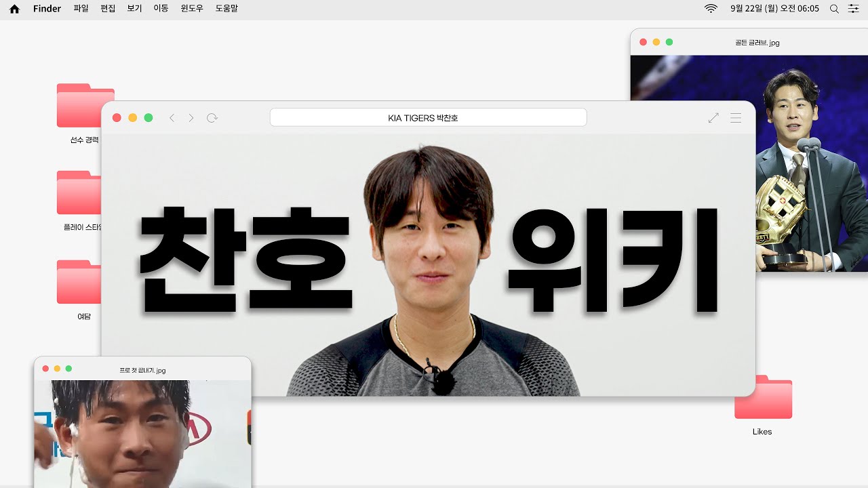This screenshot has width=868, height=488.
Task: Open the 이동 menu
Action: pos(161,9)
